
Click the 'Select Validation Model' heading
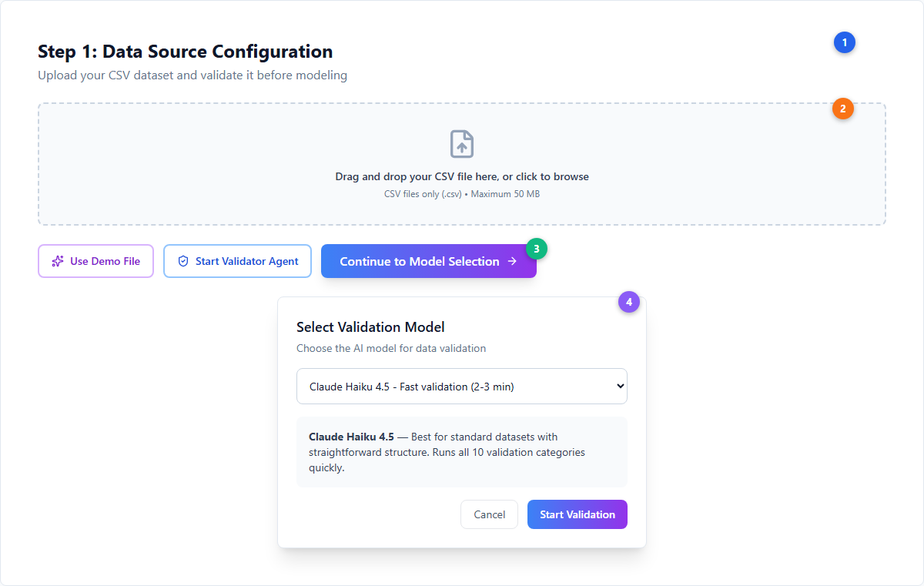tap(370, 327)
